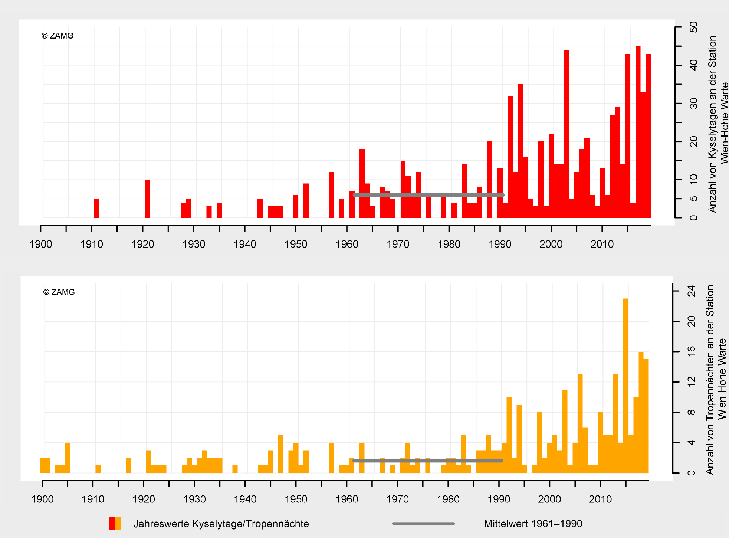The width and height of the screenshot is (752, 560).
Task: Click the ZAMG copyright label in the bottom chart
Action: click(59, 292)
